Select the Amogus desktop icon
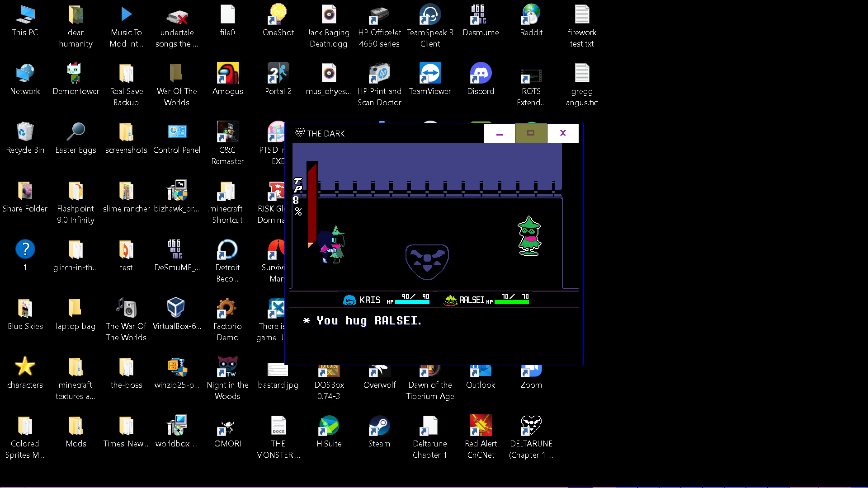This screenshot has width=868, height=488. (227, 74)
